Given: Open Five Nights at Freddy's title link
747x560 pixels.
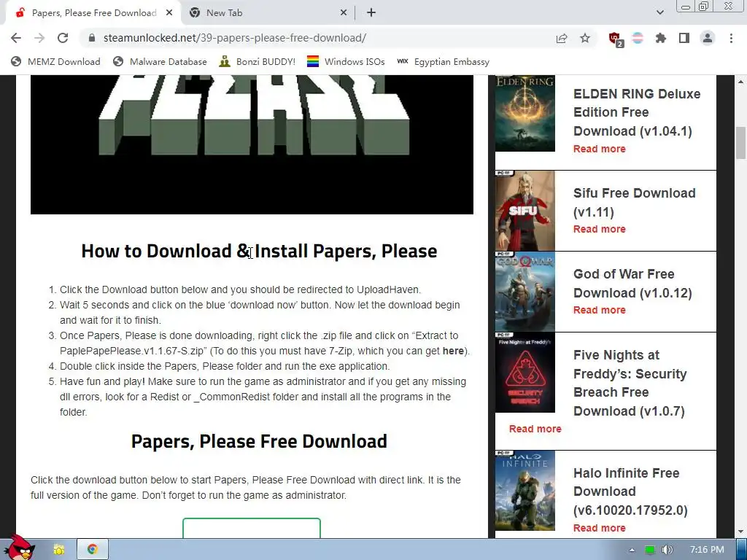Looking at the screenshot, I should (x=630, y=383).
